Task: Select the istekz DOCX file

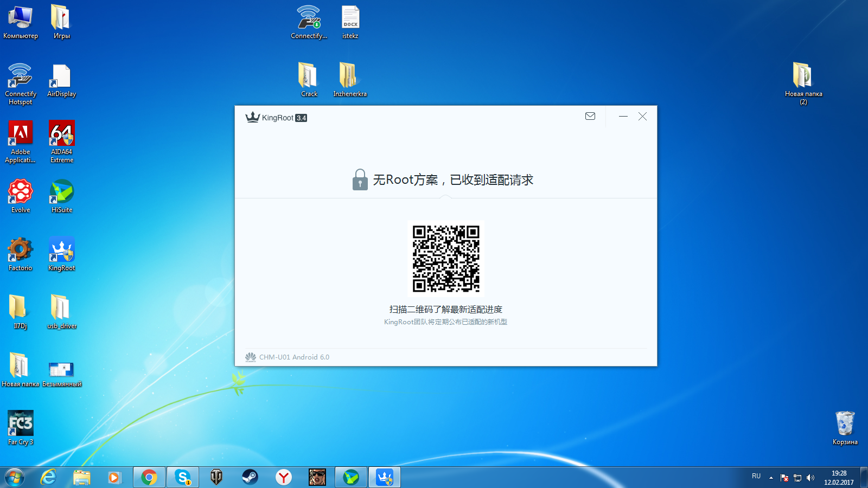Action: coord(350,22)
